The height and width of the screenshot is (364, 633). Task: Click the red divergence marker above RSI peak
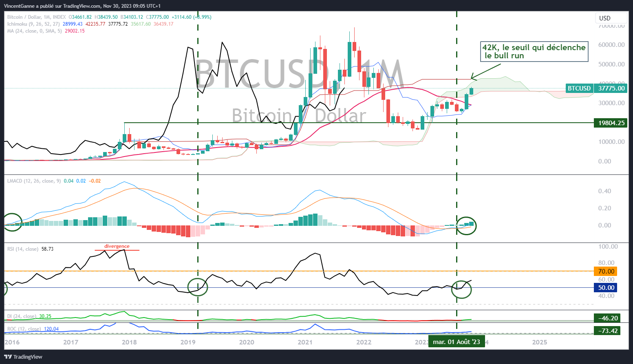tap(117, 247)
